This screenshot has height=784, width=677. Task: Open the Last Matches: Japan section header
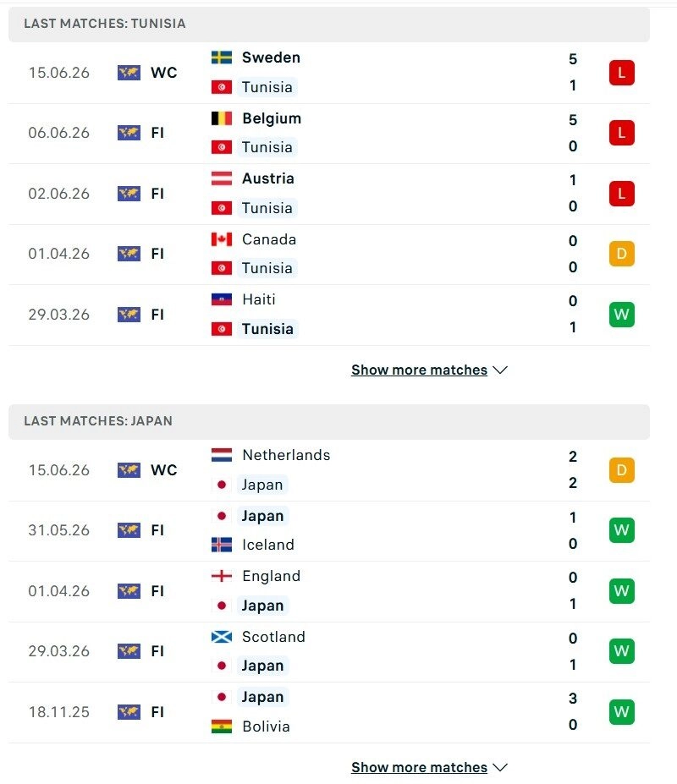click(329, 421)
